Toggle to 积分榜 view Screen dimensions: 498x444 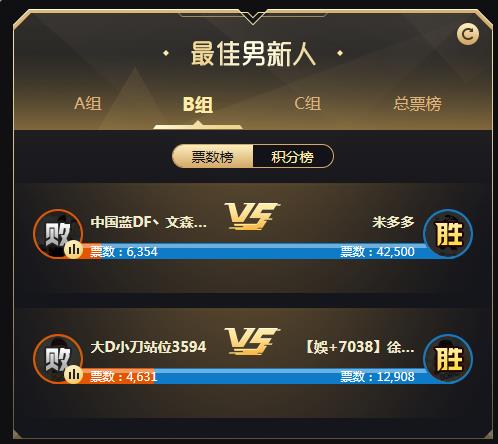pyautogui.click(x=293, y=156)
